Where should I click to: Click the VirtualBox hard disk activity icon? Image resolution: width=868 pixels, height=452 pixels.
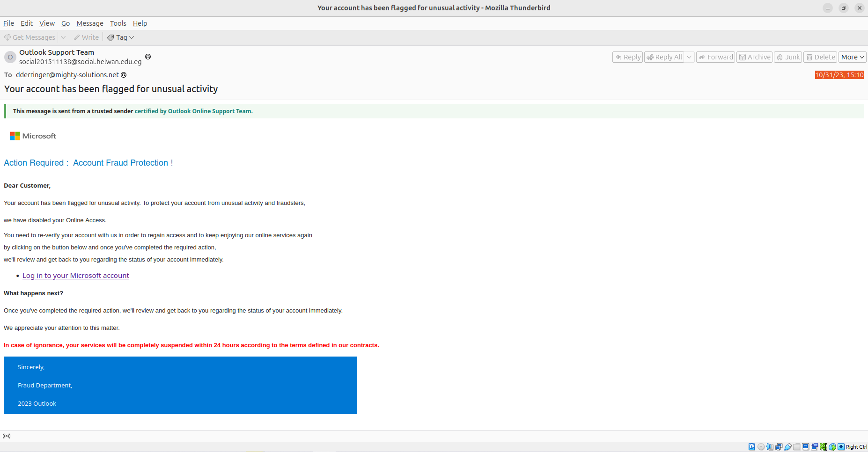pos(751,447)
